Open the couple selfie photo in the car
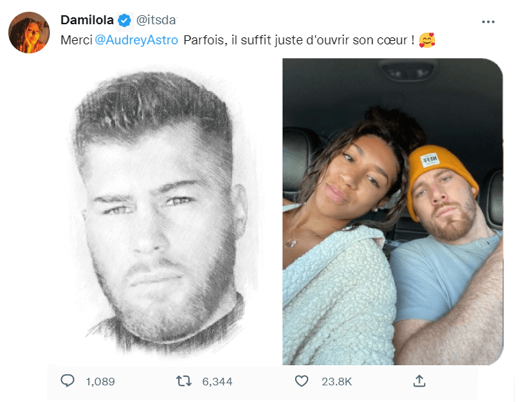This screenshot has width=532, height=402. coord(392,211)
